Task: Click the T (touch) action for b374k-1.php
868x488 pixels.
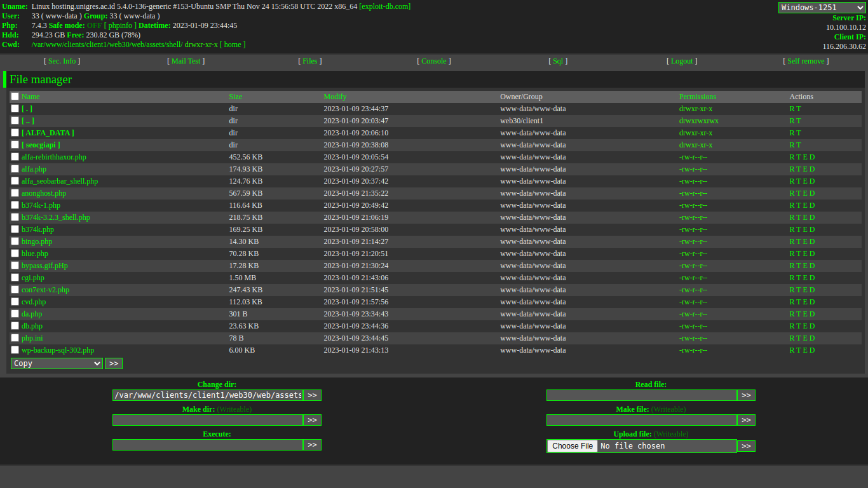Action: pos(799,205)
